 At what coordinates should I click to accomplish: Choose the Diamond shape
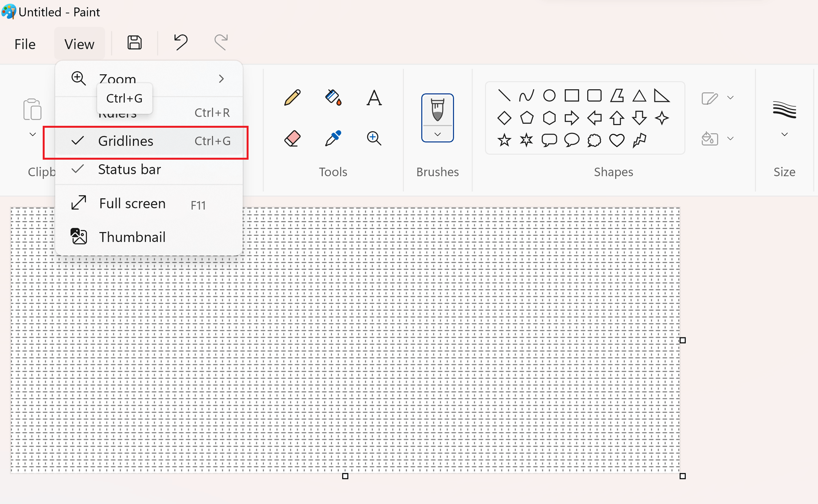pos(504,118)
